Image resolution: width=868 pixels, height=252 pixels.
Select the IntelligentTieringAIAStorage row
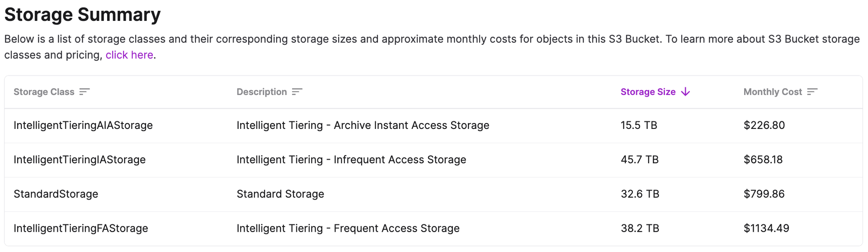click(83, 125)
